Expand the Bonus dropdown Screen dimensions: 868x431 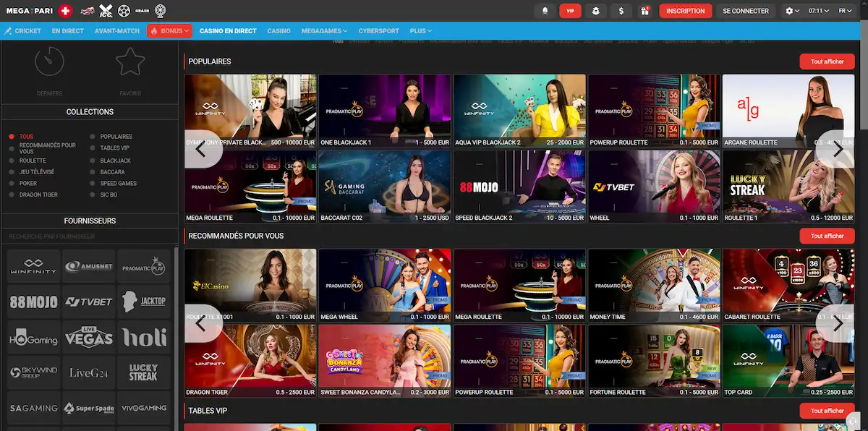169,31
